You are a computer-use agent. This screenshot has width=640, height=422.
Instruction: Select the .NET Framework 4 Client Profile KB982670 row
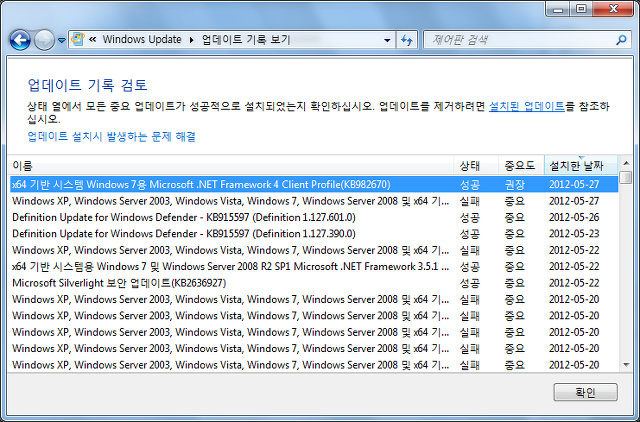[314, 184]
